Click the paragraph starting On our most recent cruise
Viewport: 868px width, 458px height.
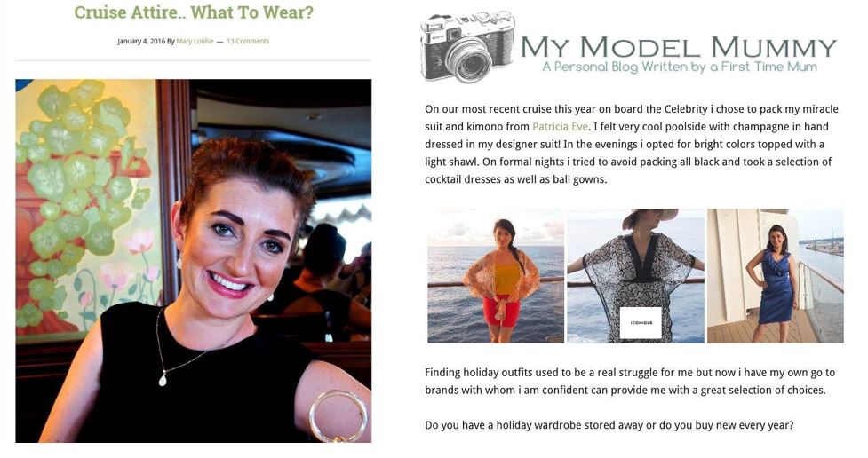[x=632, y=145]
